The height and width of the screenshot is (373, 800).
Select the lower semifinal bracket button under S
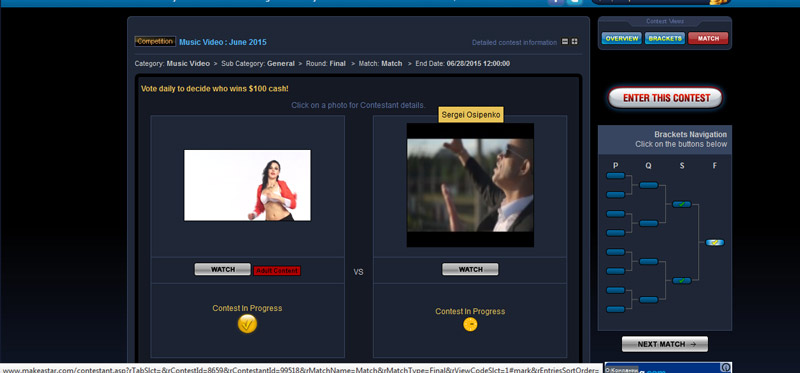682,281
